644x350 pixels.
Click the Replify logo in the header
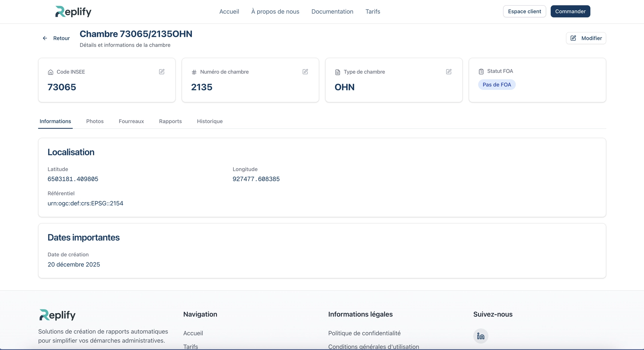[73, 11]
